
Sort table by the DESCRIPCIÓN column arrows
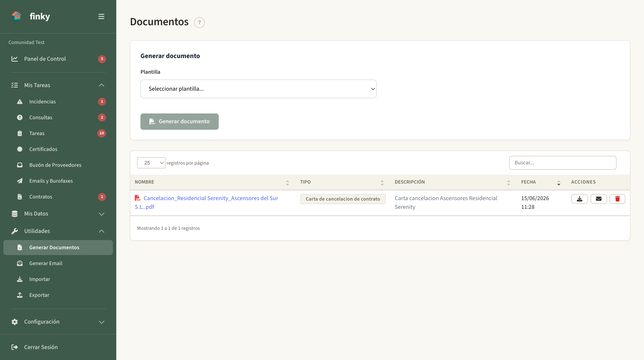508,182
